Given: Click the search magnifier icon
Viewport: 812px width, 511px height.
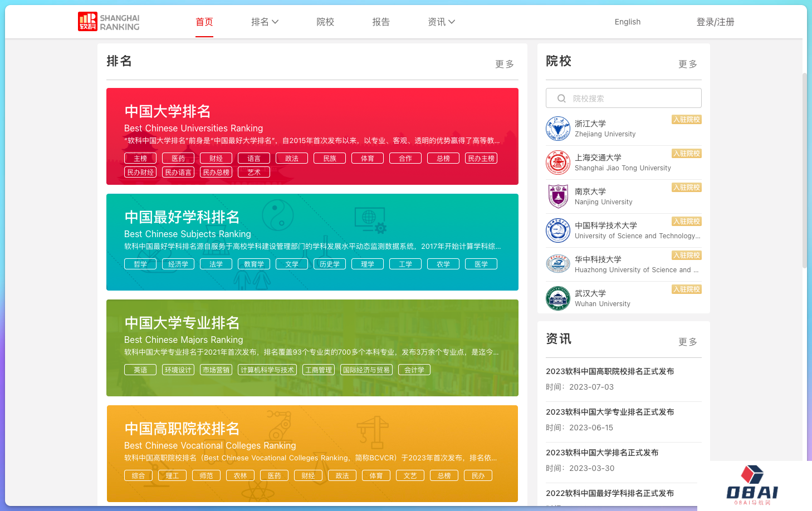Looking at the screenshot, I should 561,99.
